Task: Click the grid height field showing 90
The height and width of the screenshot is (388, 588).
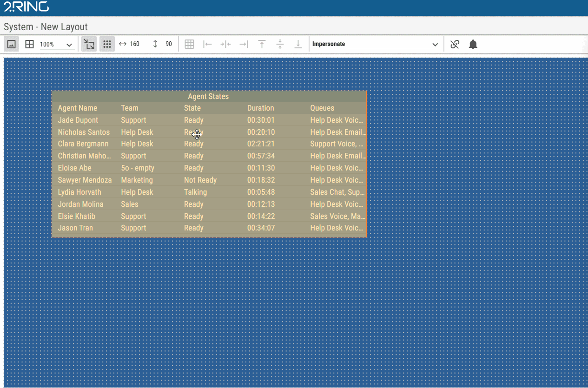Action: coord(168,44)
